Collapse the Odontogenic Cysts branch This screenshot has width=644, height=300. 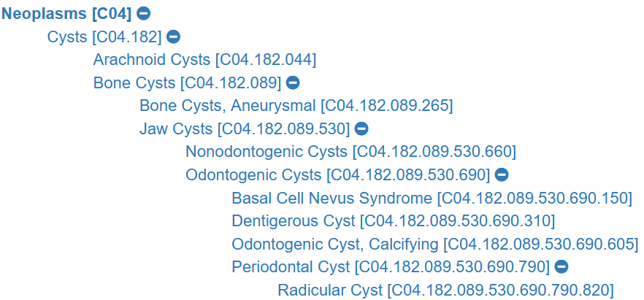pyautogui.click(x=502, y=174)
